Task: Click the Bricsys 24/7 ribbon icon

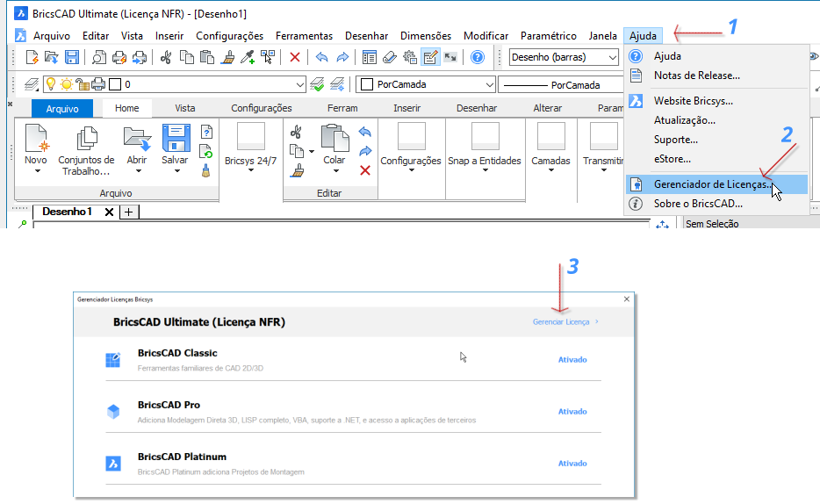Action: click(251, 137)
